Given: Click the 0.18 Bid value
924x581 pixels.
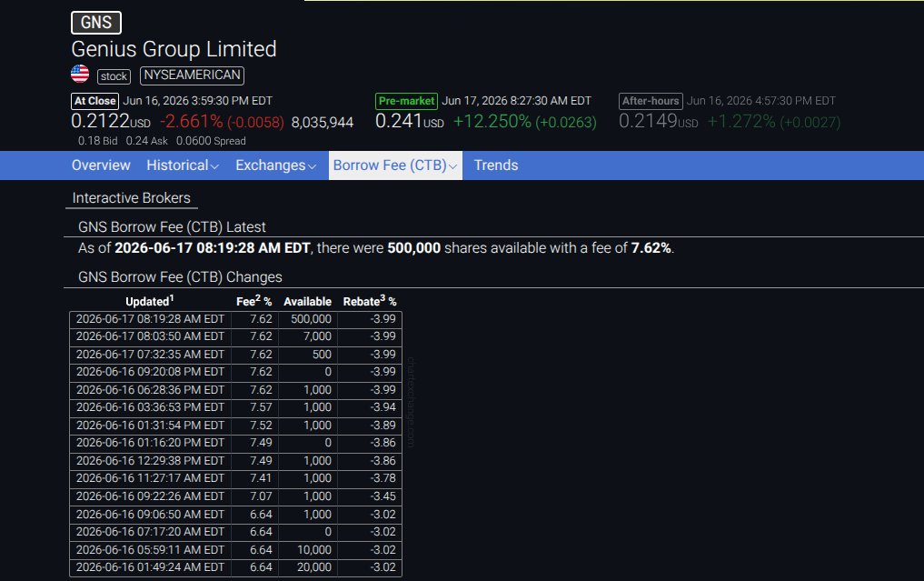Looking at the screenshot, I should click(98, 141).
